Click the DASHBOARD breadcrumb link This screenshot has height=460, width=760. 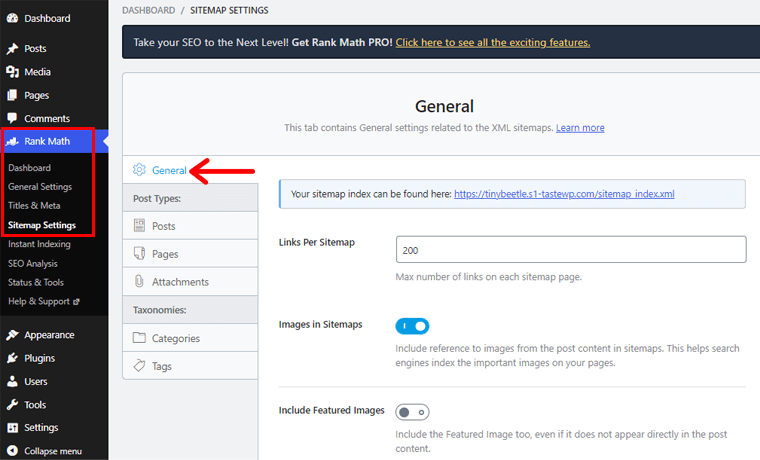point(148,10)
